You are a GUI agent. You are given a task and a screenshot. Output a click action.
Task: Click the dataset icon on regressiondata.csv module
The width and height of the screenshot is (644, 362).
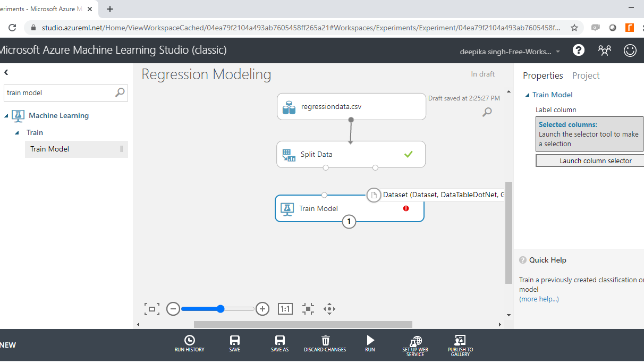[289, 107]
